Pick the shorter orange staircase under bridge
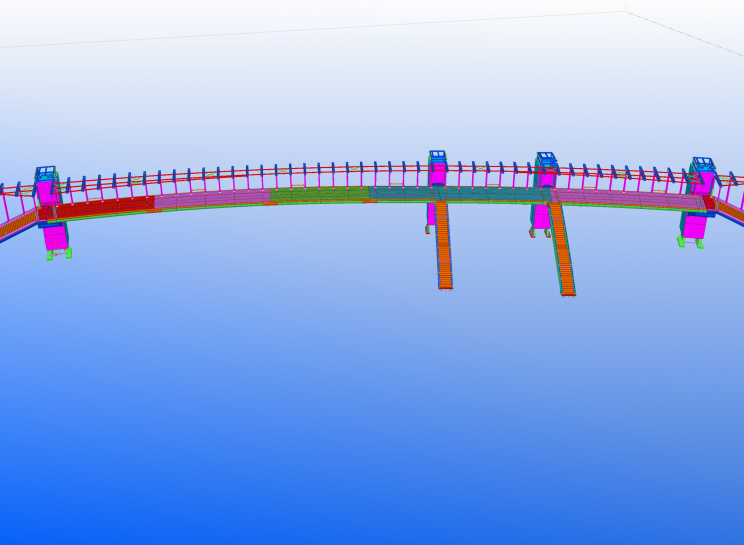Image resolution: width=744 pixels, height=545 pixels. [444, 245]
